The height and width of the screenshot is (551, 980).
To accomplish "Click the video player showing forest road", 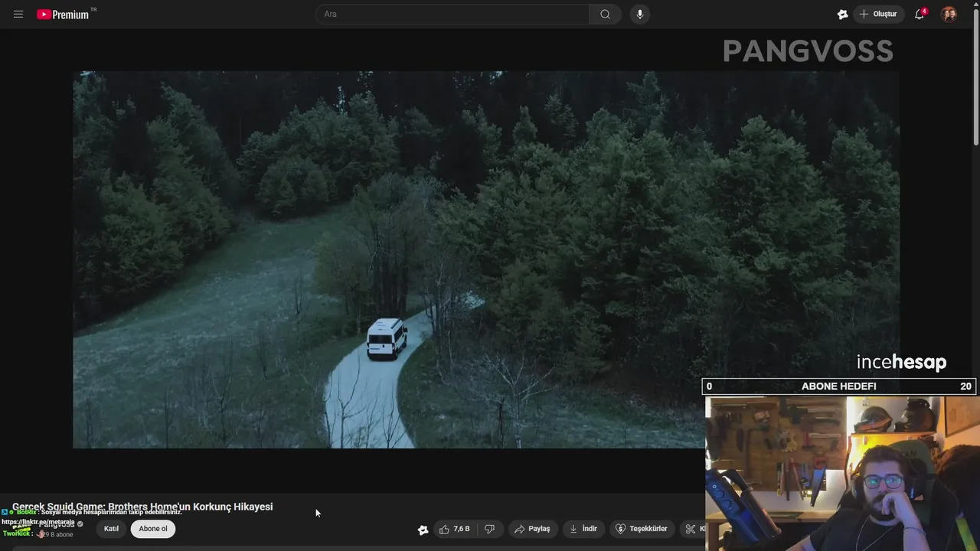I will [x=486, y=259].
